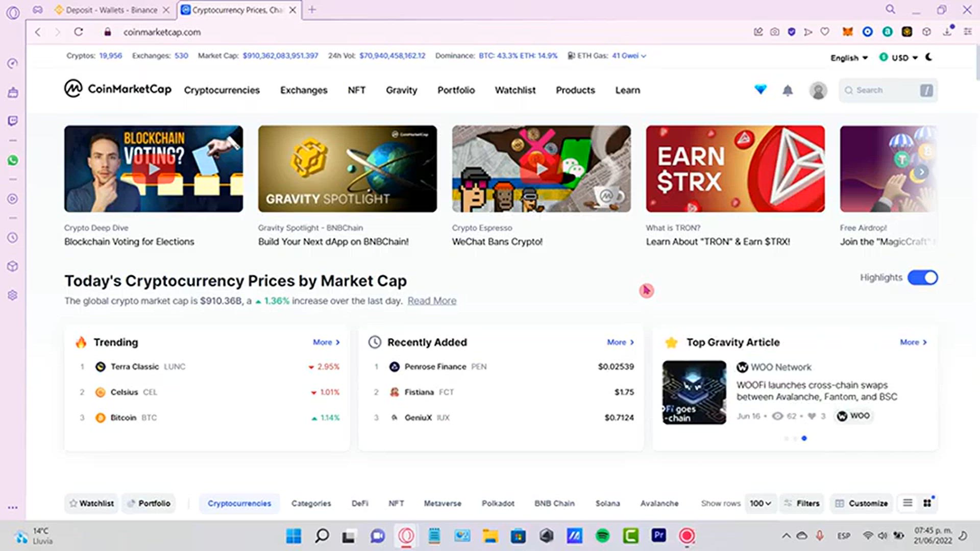The width and height of the screenshot is (980, 551).
Task: Reload the coinmarketcap.com page
Action: coord(79,32)
